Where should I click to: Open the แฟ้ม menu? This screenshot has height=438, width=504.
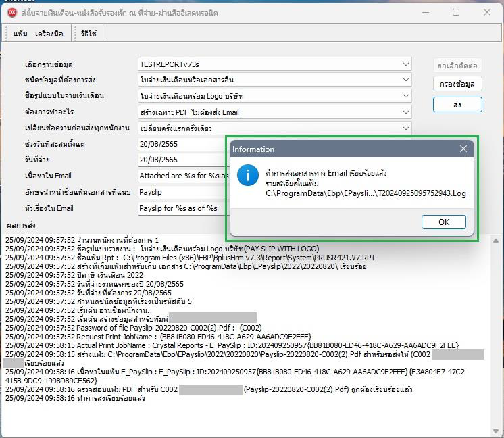click(x=20, y=33)
